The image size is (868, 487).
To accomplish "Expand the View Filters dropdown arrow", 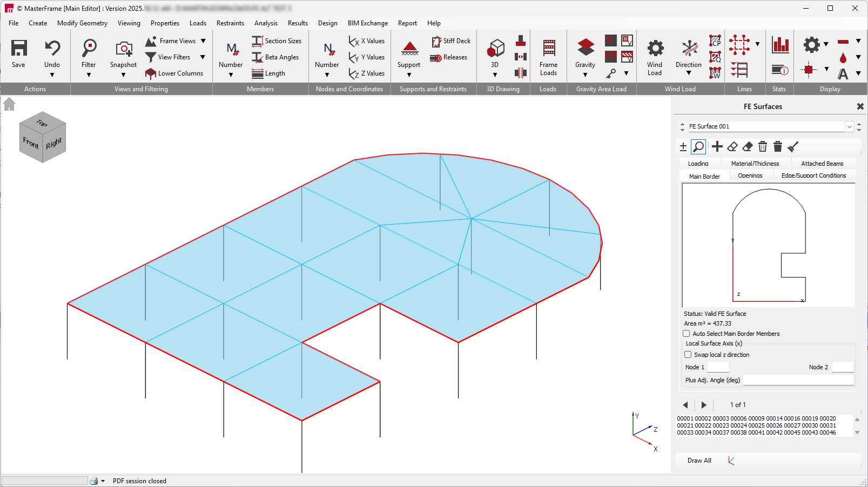I will 203,57.
